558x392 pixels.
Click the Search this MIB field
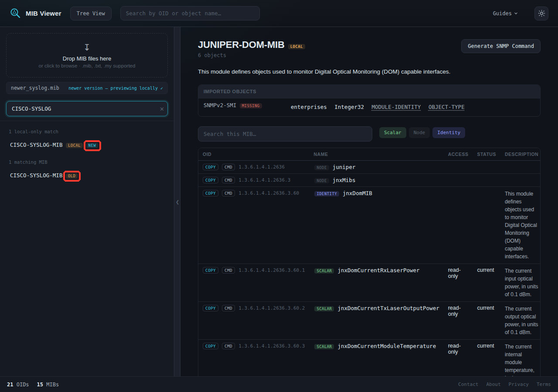285,134
